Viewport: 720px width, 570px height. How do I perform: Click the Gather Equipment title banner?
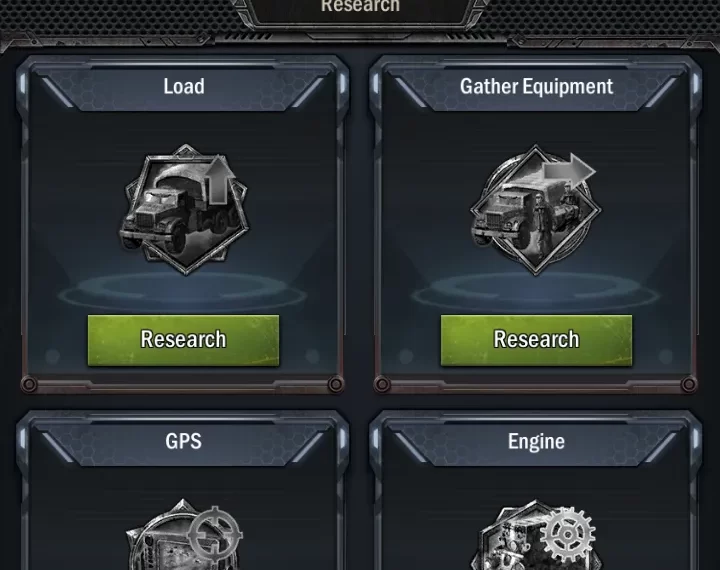click(536, 87)
